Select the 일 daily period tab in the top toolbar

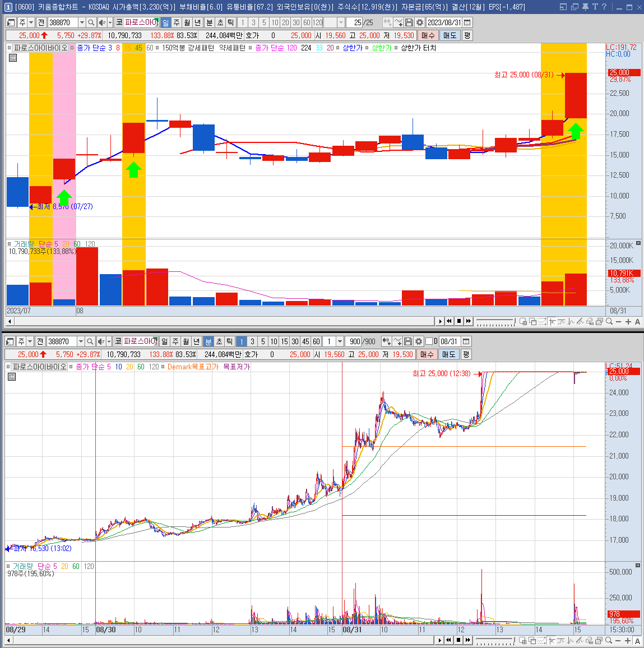coord(166,23)
